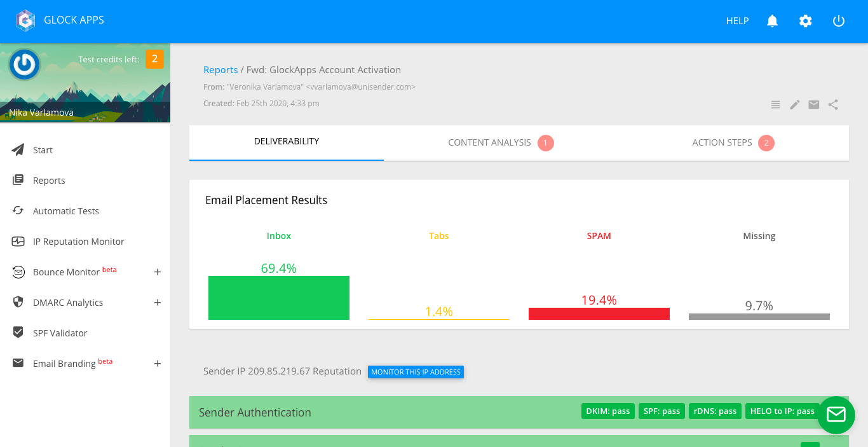Viewport: 868px width, 447px height.
Task: Click the HELP link in header
Action: pyautogui.click(x=737, y=21)
